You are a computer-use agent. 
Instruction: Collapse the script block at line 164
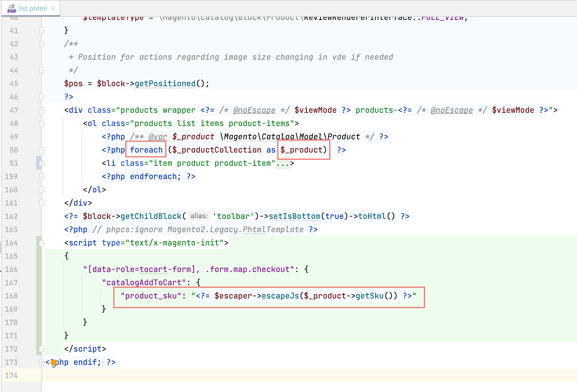(x=42, y=243)
